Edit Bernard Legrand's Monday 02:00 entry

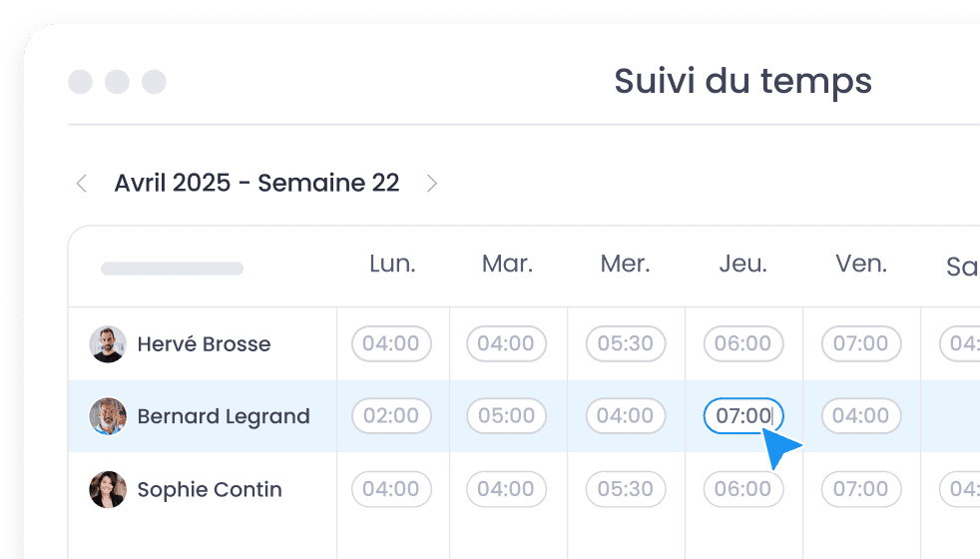[391, 416]
